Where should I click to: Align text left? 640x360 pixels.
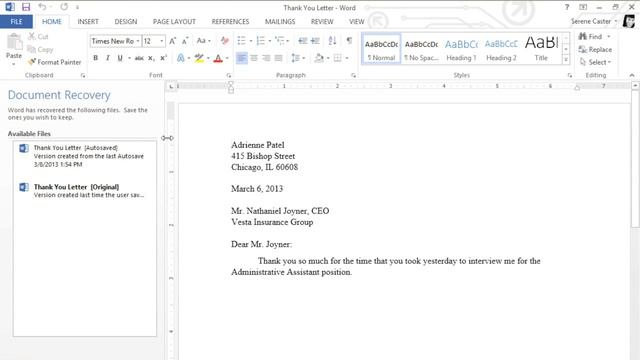tap(242, 58)
